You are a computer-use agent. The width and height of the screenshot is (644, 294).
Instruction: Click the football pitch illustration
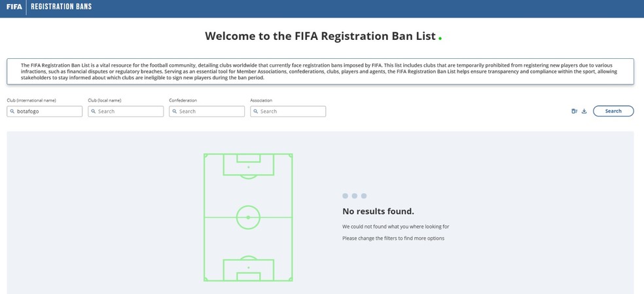coord(248,217)
